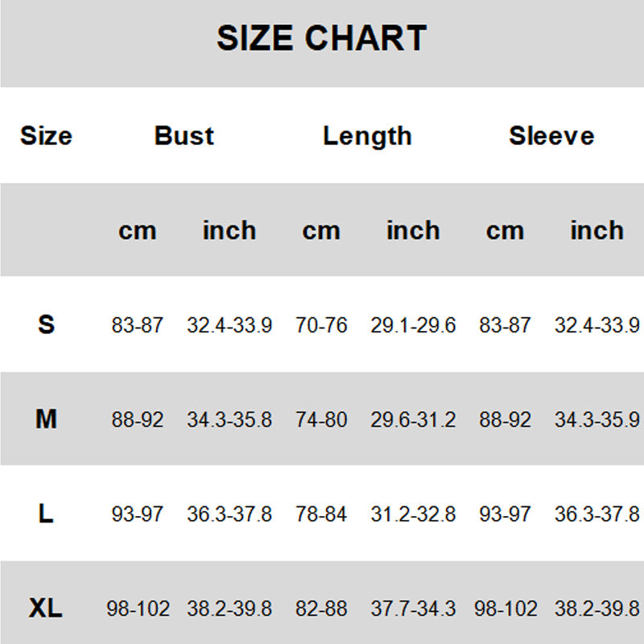Click the 78-84 length cm value
The width and height of the screenshot is (644, 644).
click(x=321, y=514)
